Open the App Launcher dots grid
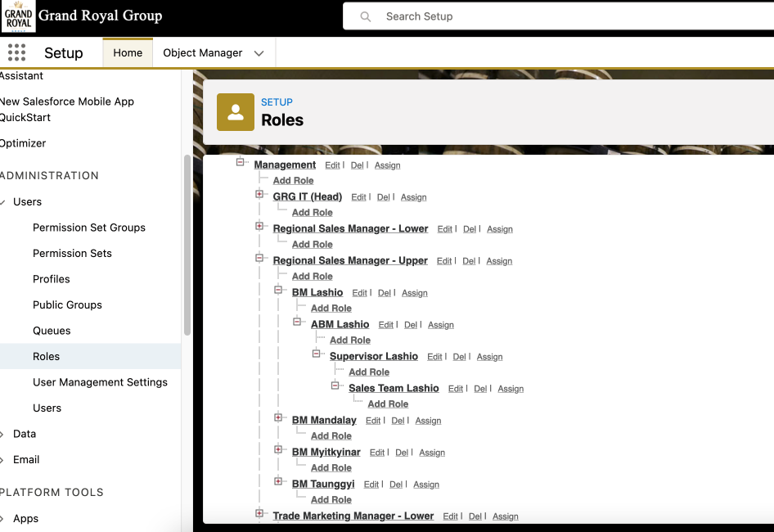The image size is (774, 532). [x=17, y=52]
